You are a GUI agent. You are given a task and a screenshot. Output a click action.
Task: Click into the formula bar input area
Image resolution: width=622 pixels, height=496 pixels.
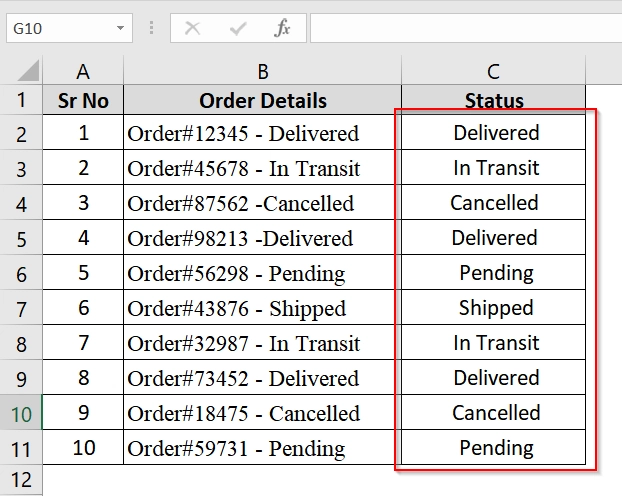(466, 28)
